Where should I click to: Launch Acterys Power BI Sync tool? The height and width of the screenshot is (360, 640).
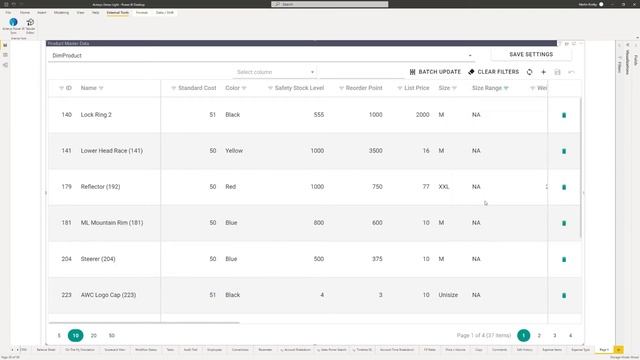point(13,25)
